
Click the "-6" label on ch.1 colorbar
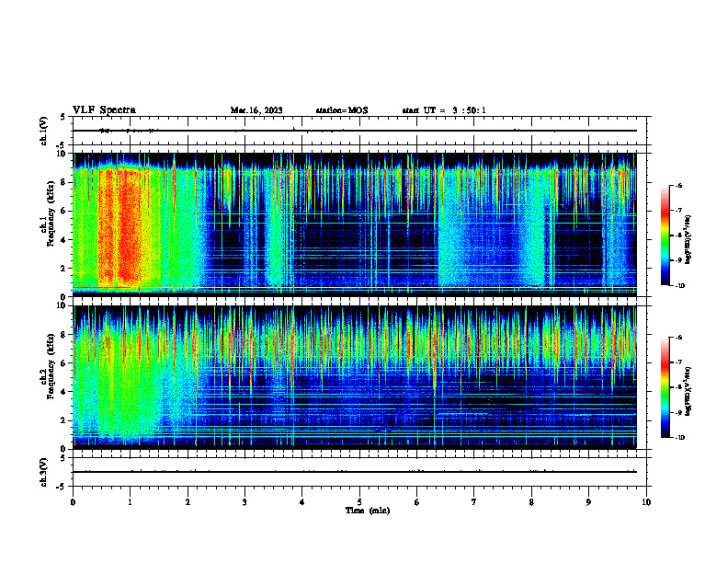click(678, 185)
